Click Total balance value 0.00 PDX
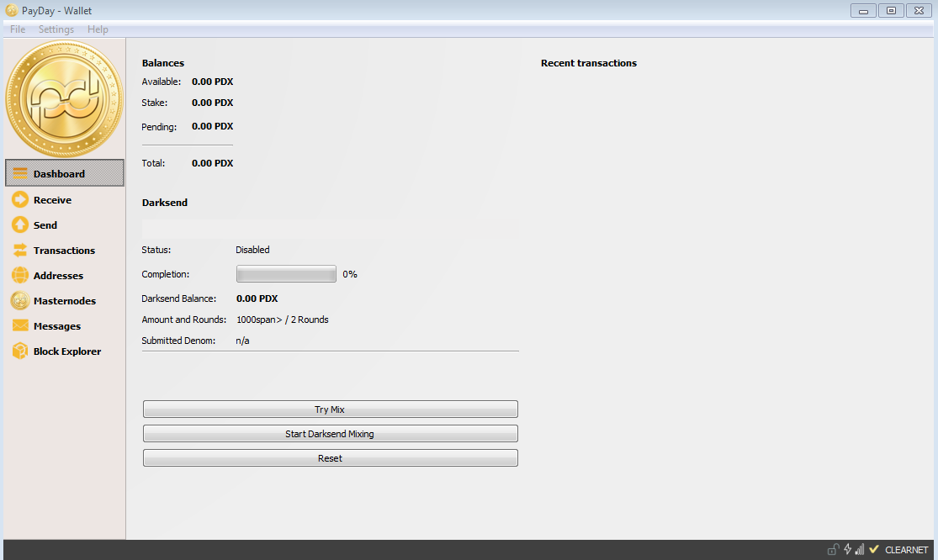This screenshot has height=560, width=938. point(212,163)
